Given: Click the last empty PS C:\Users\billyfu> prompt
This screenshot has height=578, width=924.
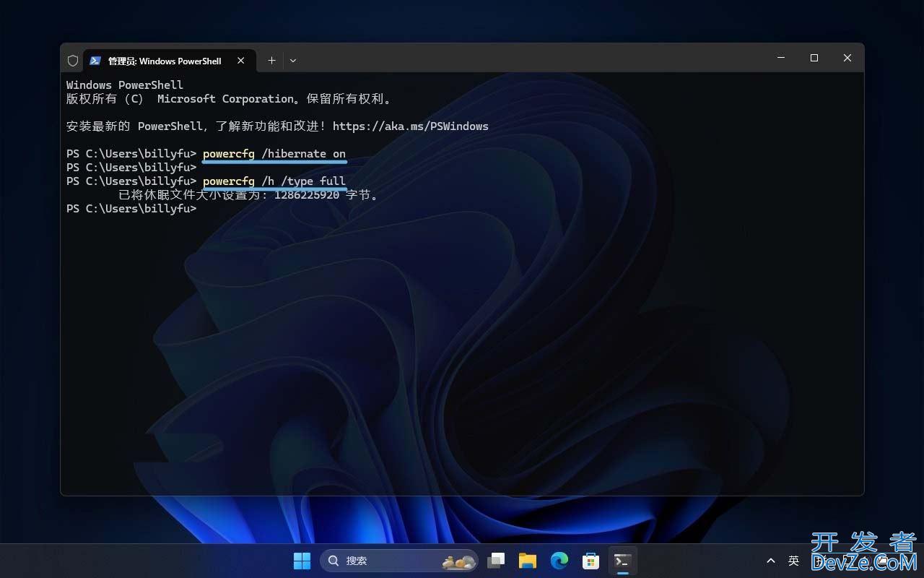Looking at the screenshot, I should [x=131, y=209].
